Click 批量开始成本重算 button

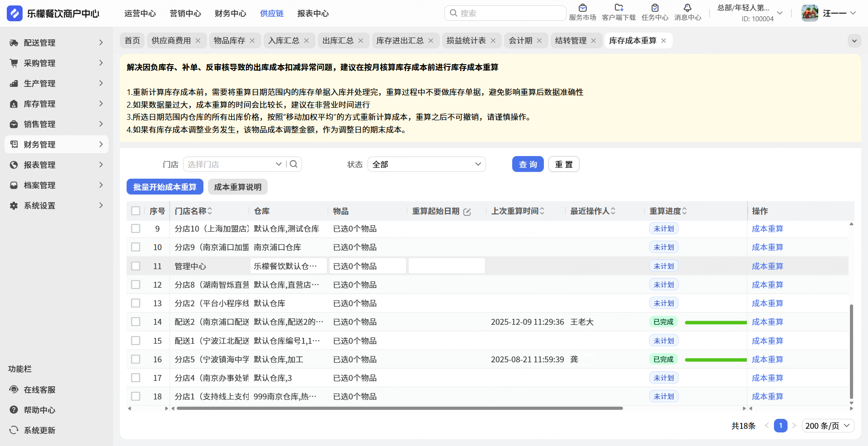pos(165,187)
